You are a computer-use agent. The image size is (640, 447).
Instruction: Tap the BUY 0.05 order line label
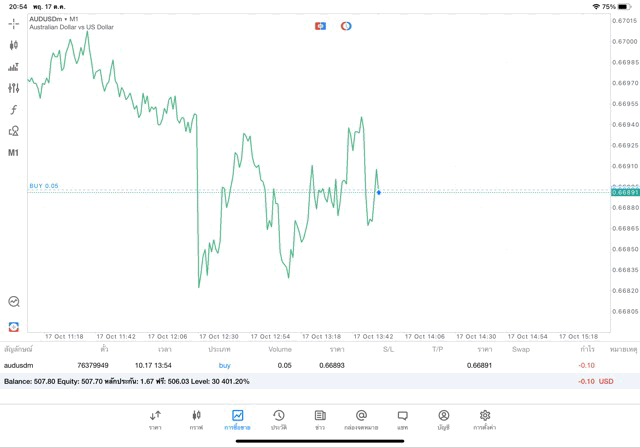pyautogui.click(x=44, y=186)
